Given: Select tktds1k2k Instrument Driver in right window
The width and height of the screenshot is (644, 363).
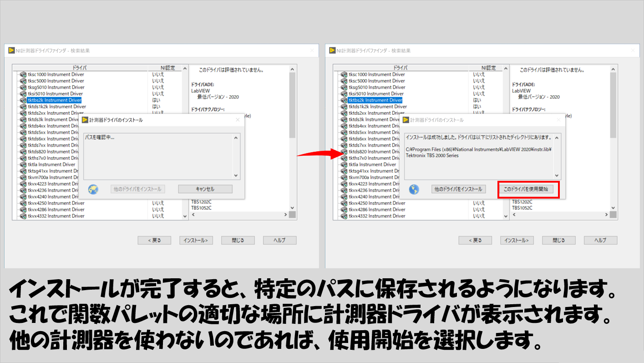Looking at the screenshot, I should 377,107.
